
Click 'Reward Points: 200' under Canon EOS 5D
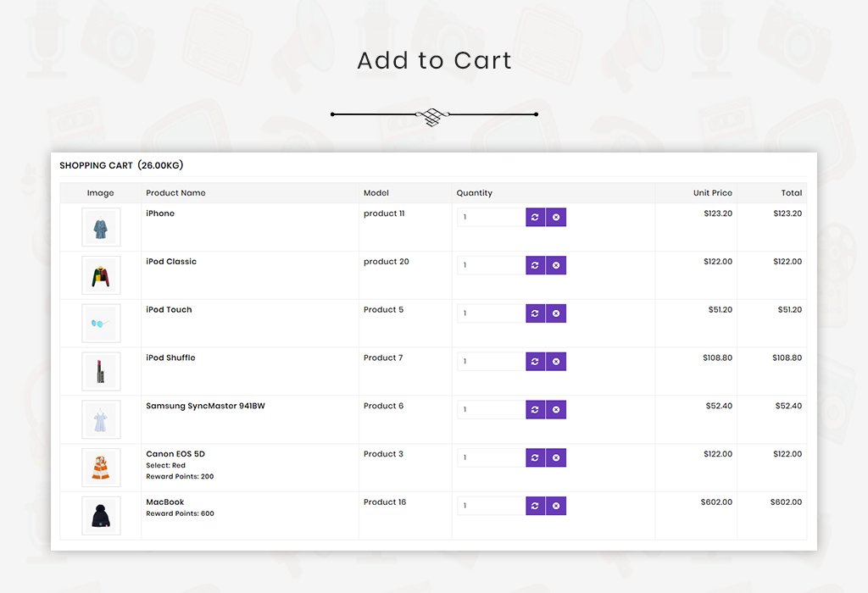[180, 477]
